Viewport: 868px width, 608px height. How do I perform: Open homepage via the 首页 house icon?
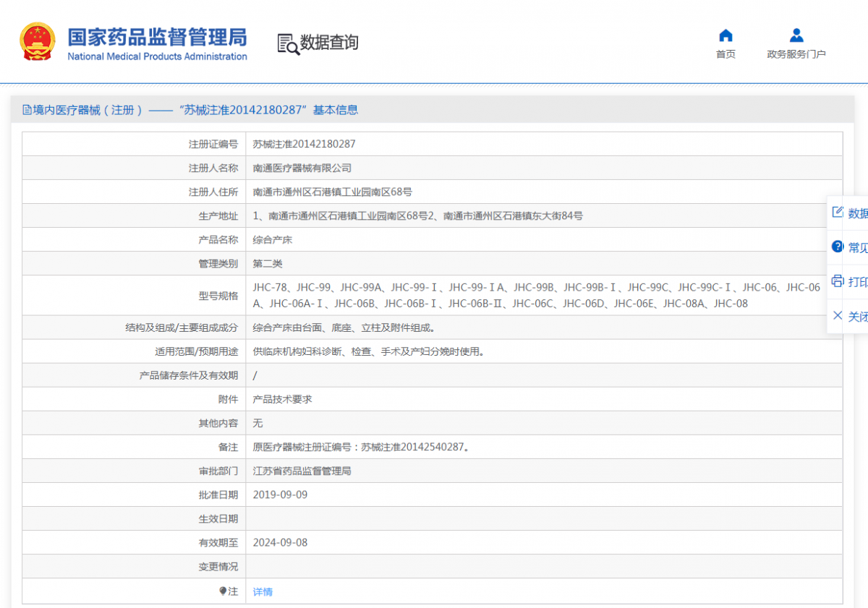(x=725, y=33)
